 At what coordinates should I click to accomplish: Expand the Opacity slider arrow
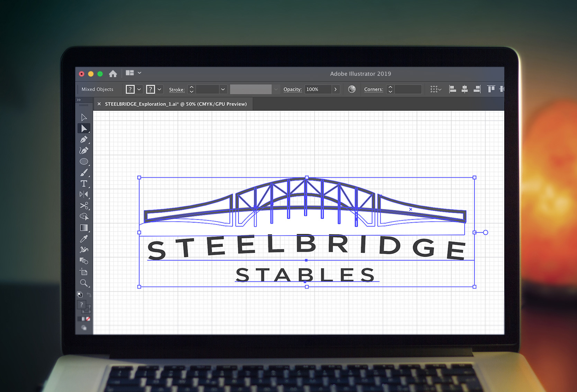click(x=335, y=89)
